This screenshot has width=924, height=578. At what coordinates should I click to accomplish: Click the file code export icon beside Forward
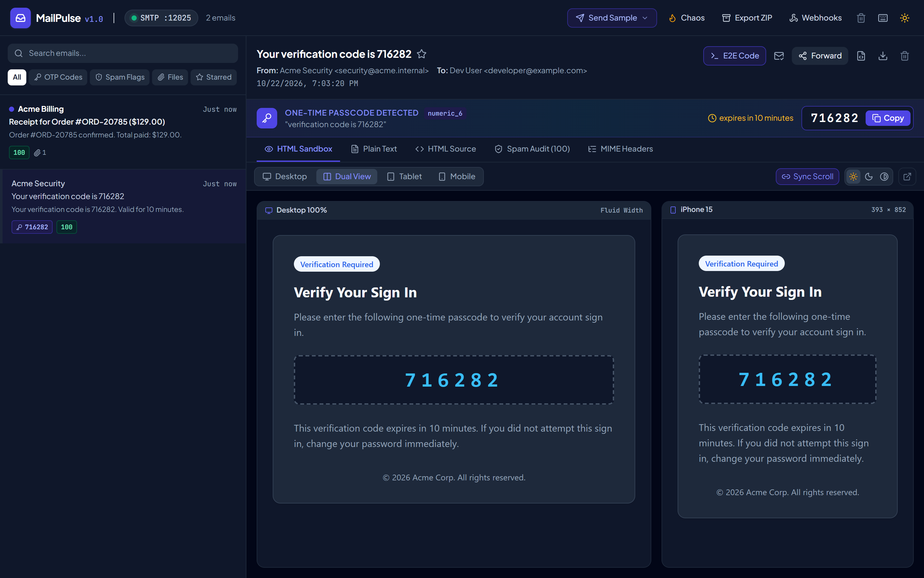pos(861,56)
